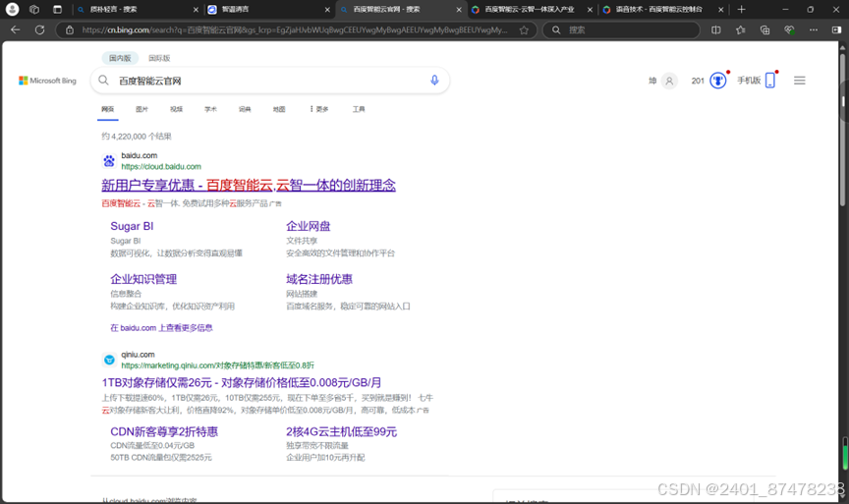Open the Sugar BI sublink
The height and width of the screenshot is (504, 849).
click(132, 226)
